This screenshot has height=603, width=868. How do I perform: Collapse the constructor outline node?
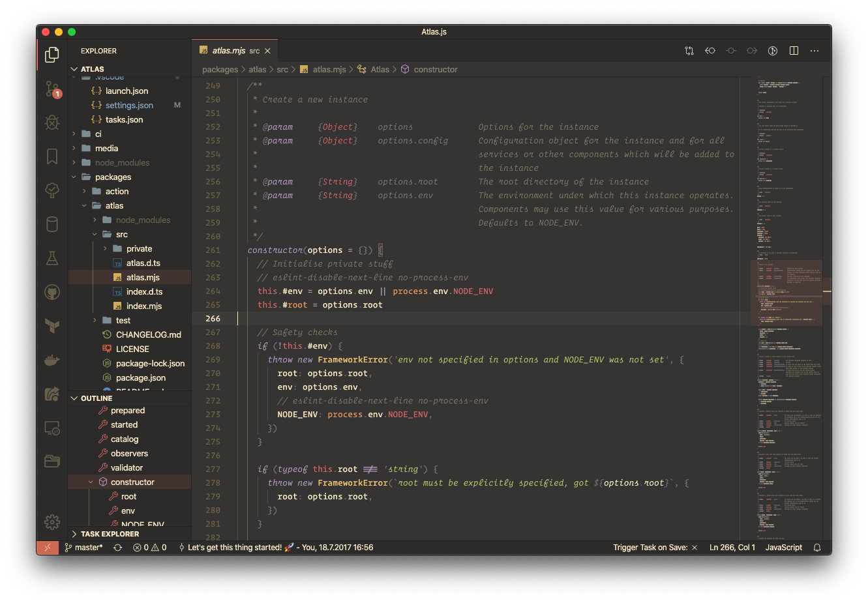coord(91,482)
